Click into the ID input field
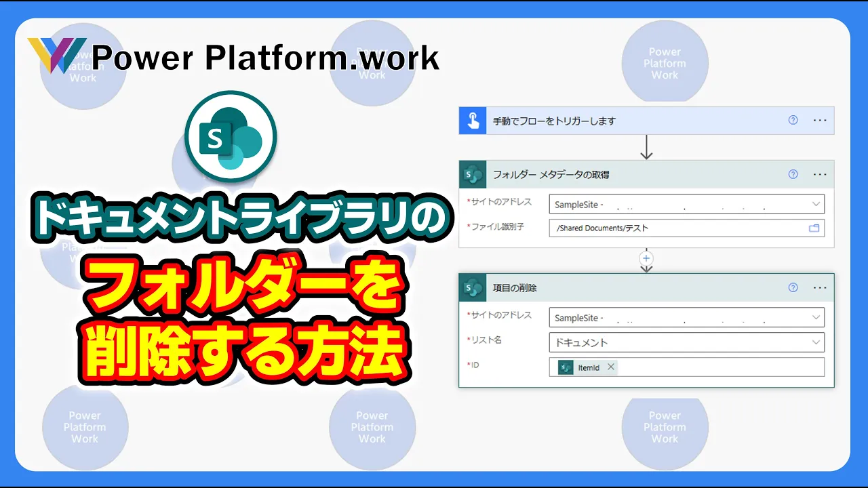868x488 pixels. tap(687, 367)
